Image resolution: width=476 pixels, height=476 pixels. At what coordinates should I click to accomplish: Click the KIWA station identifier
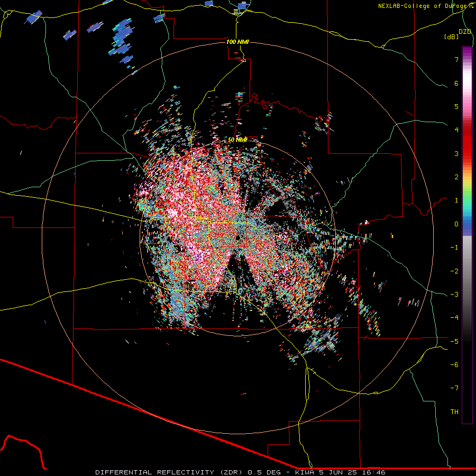[x=305, y=472]
